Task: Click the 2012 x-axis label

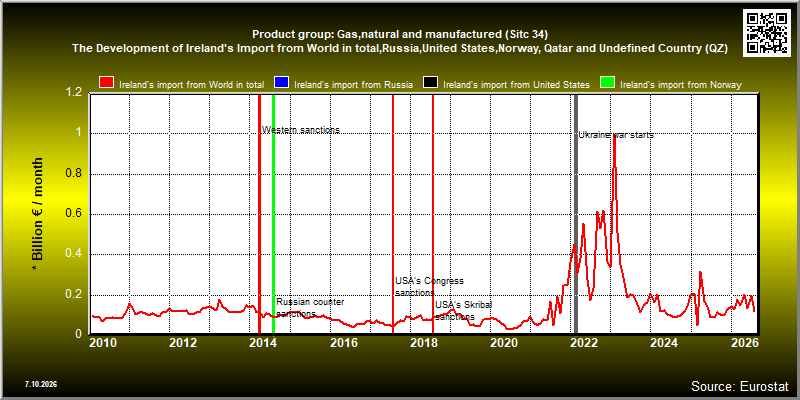Action: tap(183, 343)
